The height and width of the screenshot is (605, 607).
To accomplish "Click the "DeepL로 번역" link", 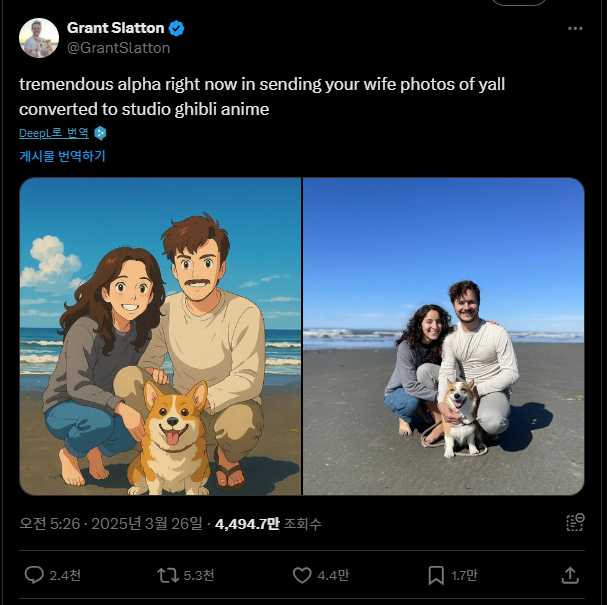I will pos(54,133).
